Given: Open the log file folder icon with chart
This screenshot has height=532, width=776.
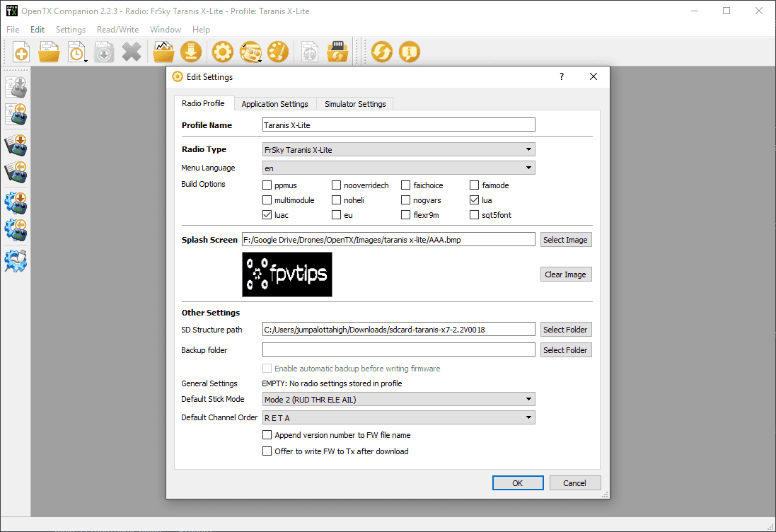Looking at the screenshot, I should pos(163,52).
